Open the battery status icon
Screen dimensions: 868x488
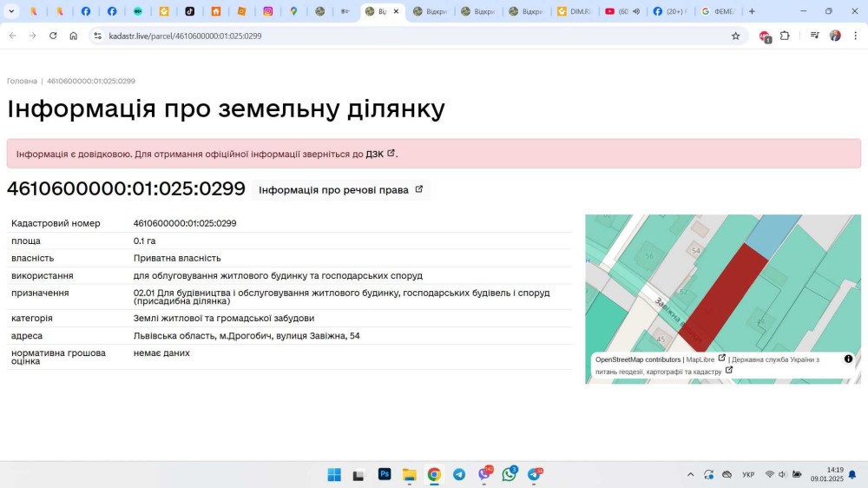[797, 475]
